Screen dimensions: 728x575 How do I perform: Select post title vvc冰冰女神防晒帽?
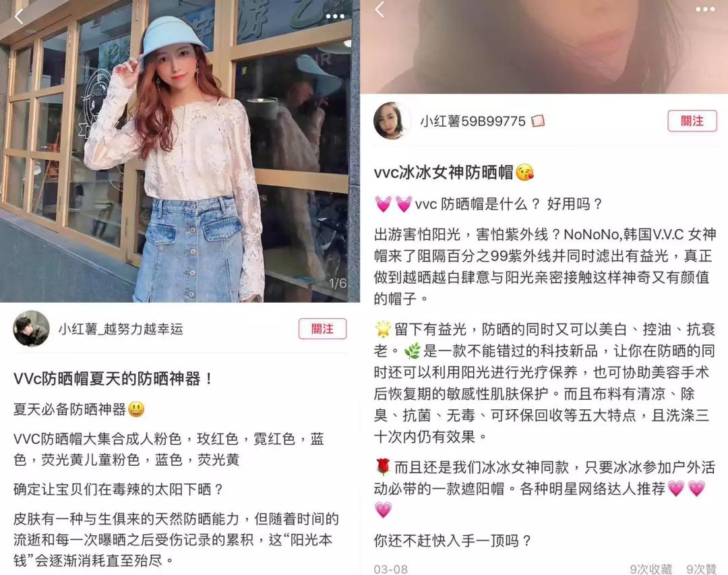coord(444,173)
